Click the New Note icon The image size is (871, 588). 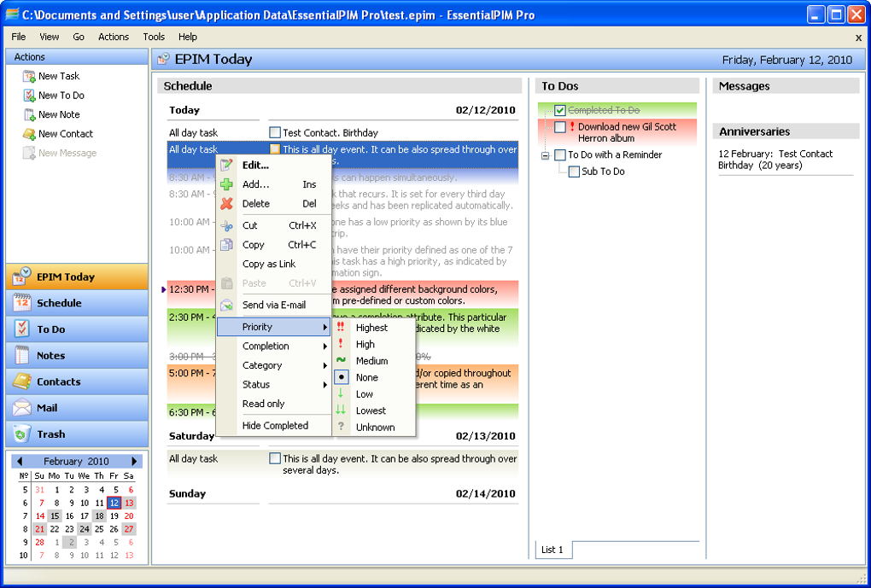29,114
